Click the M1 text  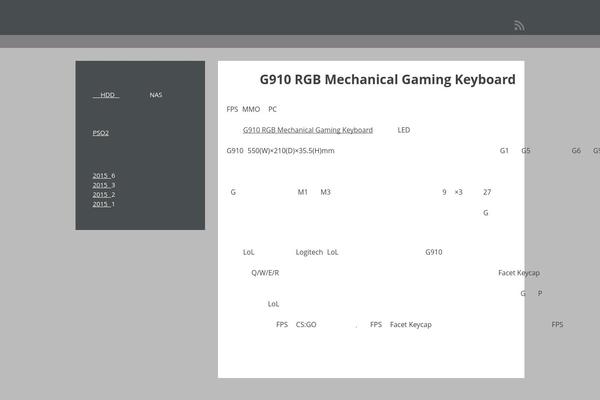[303, 192]
